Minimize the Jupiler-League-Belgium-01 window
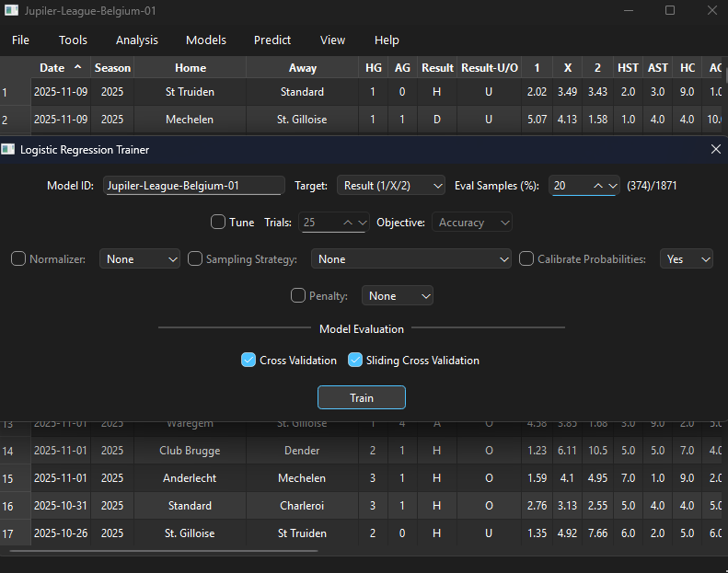728x573 pixels. click(629, 10)
